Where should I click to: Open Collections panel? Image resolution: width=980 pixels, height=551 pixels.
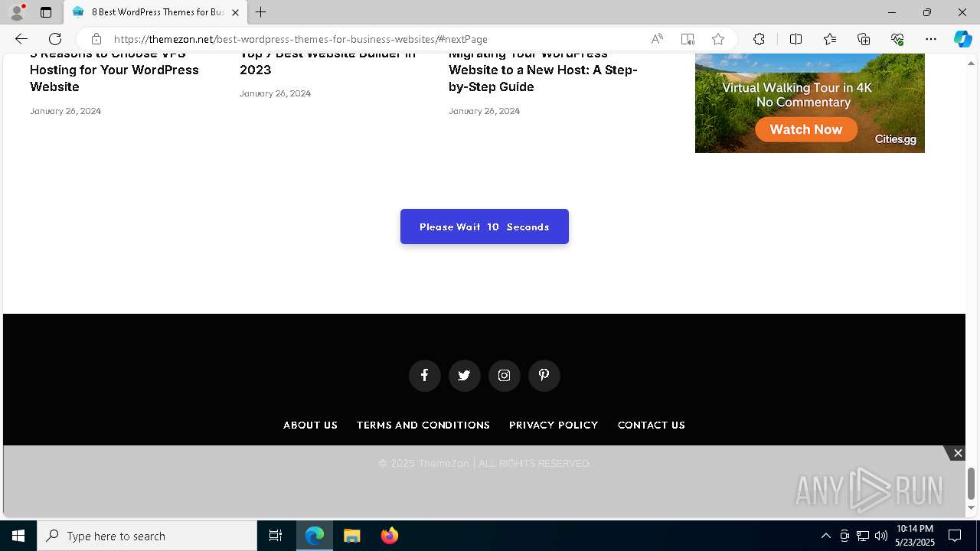coord(864,39)
